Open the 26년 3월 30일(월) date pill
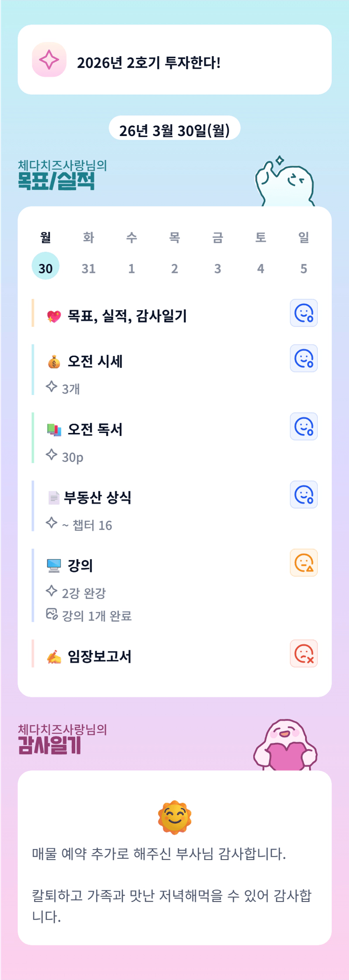349x980 pixels. tap(174, 131)
